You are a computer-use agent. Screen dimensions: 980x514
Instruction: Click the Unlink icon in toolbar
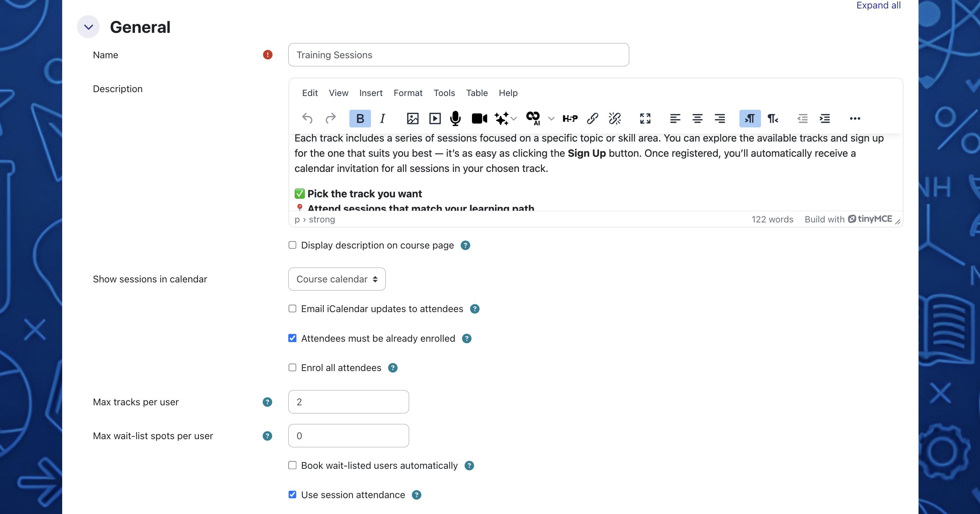point(614,119)
